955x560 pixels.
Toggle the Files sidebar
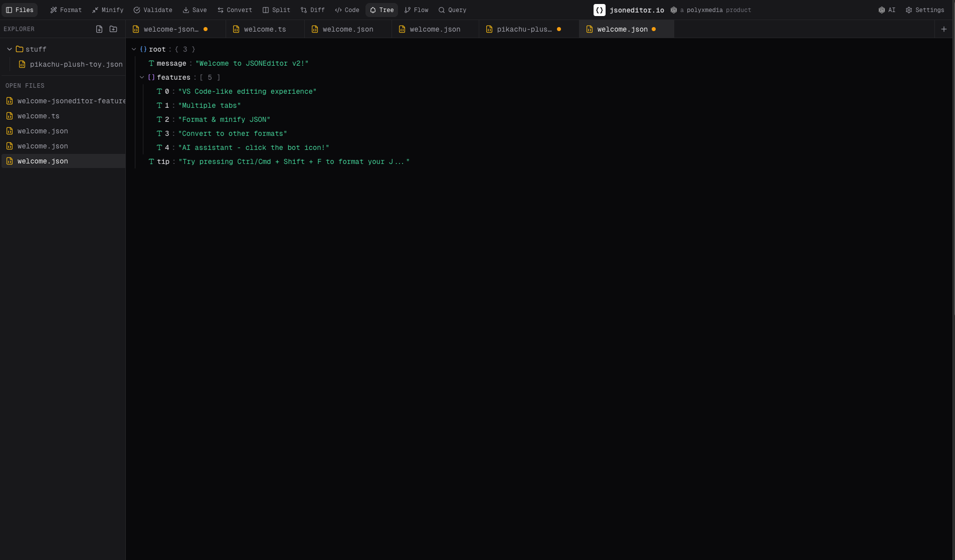pyautogui.click(x=20, y=10)
